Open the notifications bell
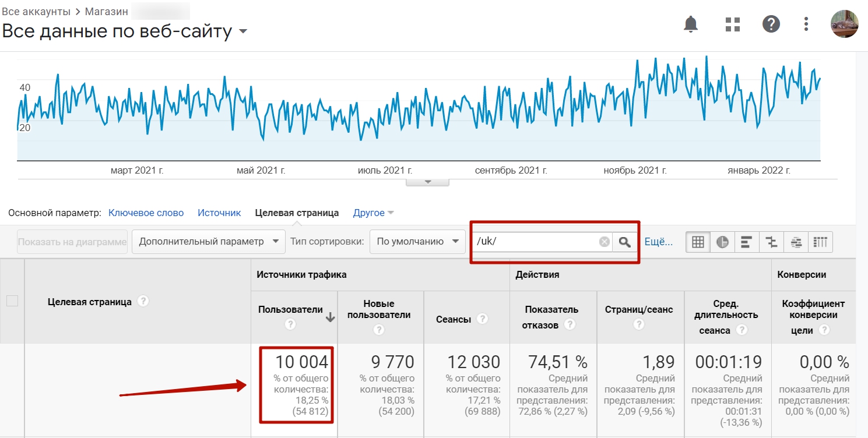The height and width of the screenshot is (438, 868). point(691,24)
